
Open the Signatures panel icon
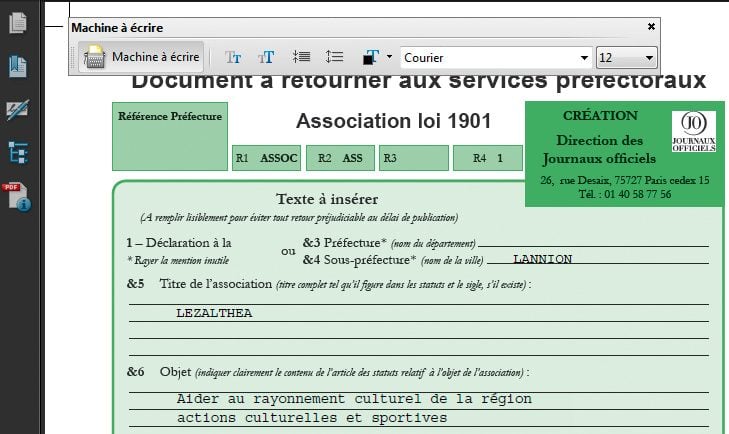click(18, 110)
